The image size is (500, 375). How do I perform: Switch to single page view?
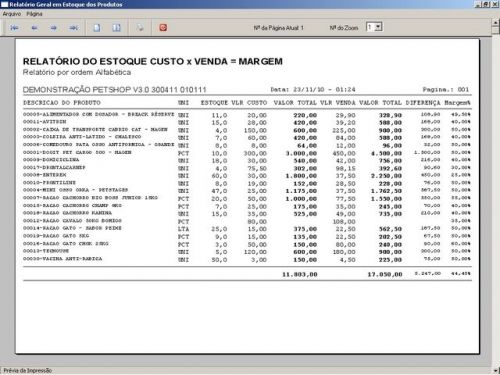click(x=97, y=28)
